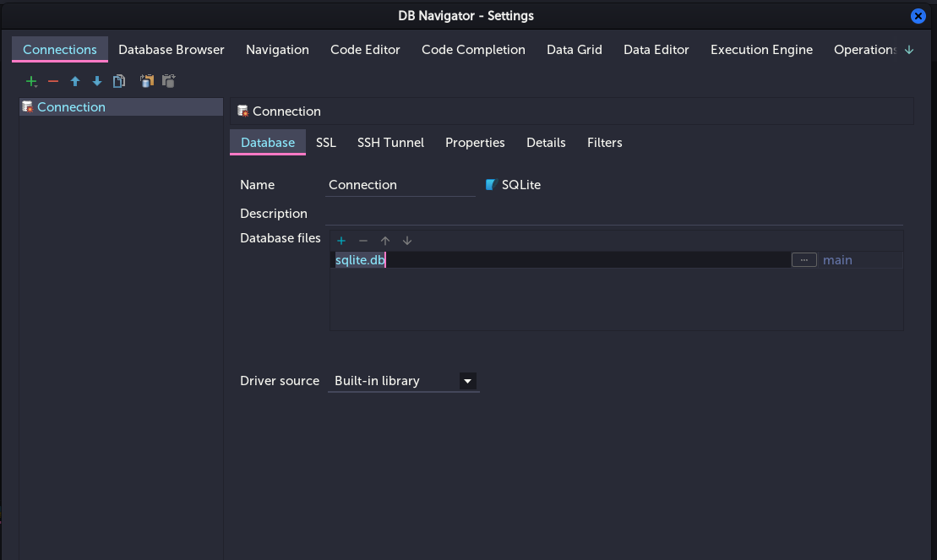
Task: Move connection up in the list
Action: tap(75, 81)
